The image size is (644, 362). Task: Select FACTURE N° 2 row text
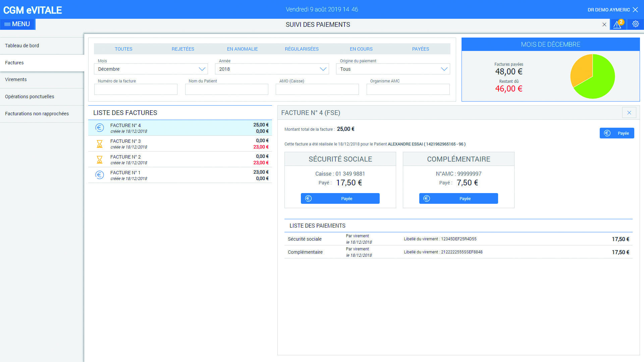[x=125, y=157]
